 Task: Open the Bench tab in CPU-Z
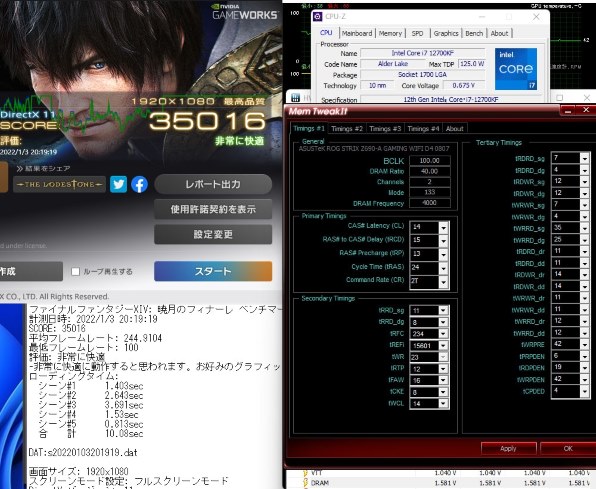tap(474, 33)
